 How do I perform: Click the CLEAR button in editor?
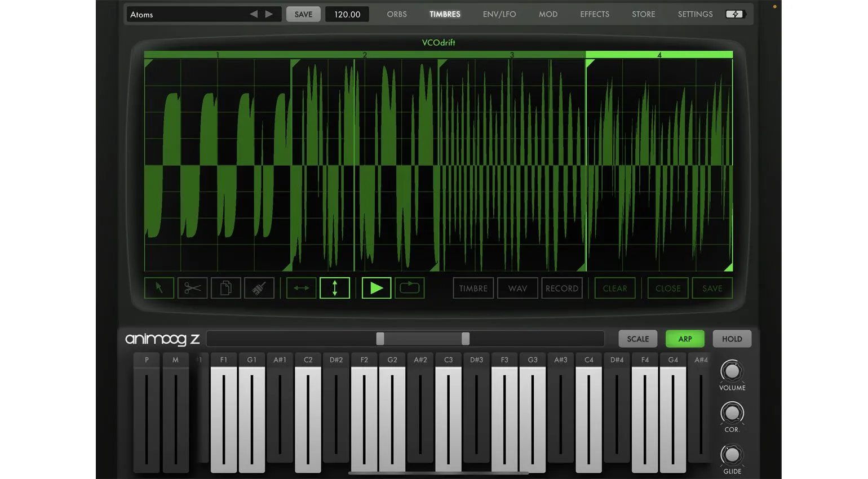click(614, 288)
